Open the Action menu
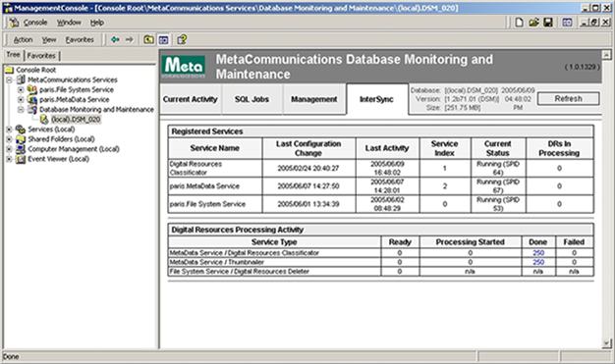The width and height of the screenshot is (615, 364). (x=24, y=39)
